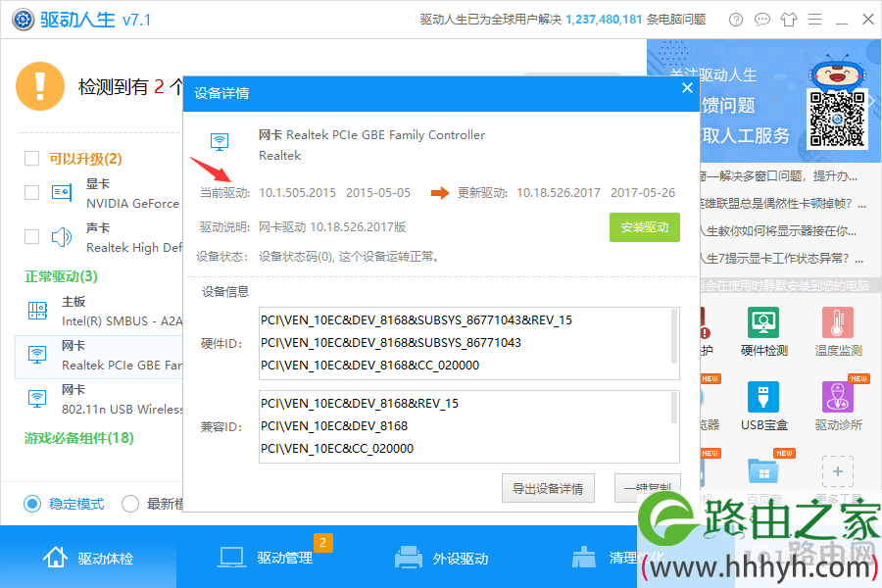The width and height of the screenshot is (882, 588).
Task: Click the 声卡 Realtek High Def speaker icon
Action: point(62,237)
